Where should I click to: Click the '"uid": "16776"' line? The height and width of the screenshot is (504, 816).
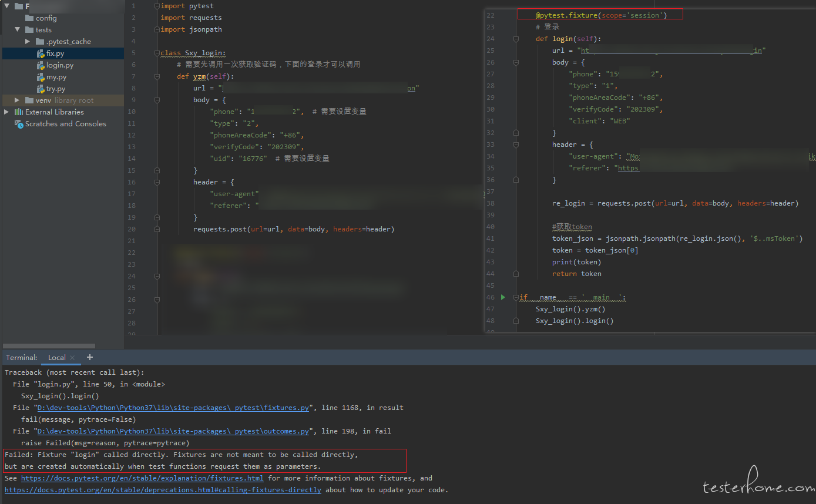click(x=239, y=159)
